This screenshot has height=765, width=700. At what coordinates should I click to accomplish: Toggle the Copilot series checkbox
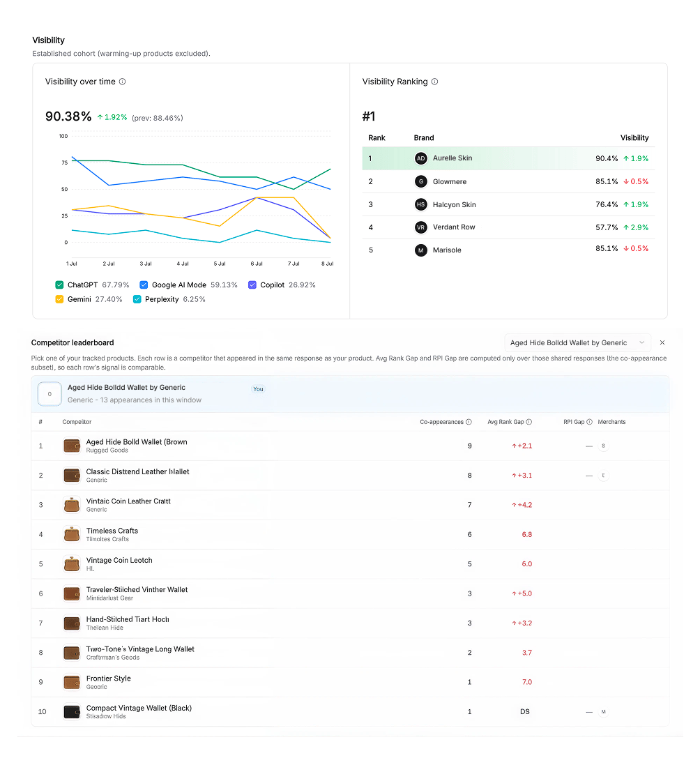(x=252, y=285)
